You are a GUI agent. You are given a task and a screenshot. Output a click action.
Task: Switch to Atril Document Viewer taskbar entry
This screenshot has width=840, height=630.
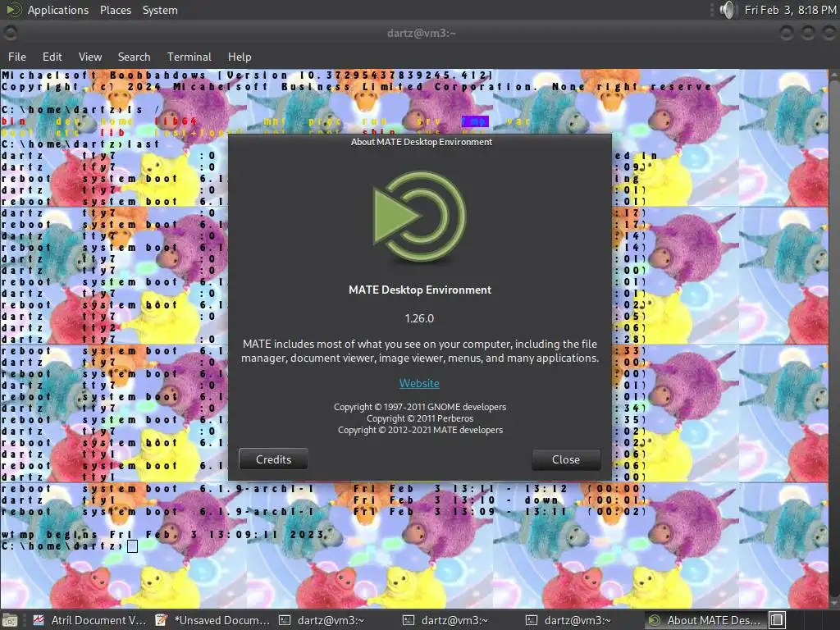click(89, 620)
